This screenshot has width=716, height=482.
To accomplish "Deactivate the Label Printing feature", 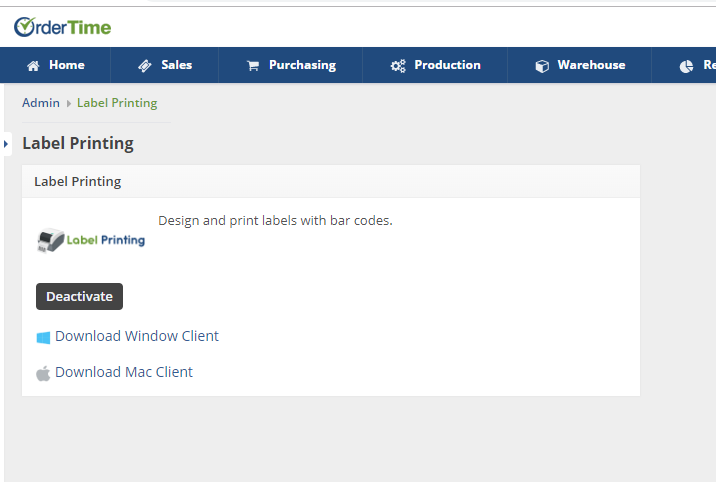I will (x=79, y=296).
